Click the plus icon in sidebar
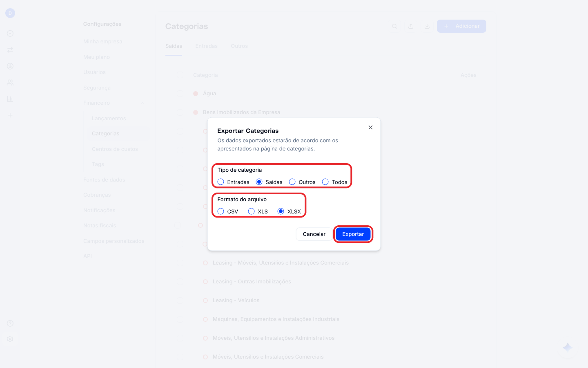Screen dimensions: 588x368 [x=10, y=115]
